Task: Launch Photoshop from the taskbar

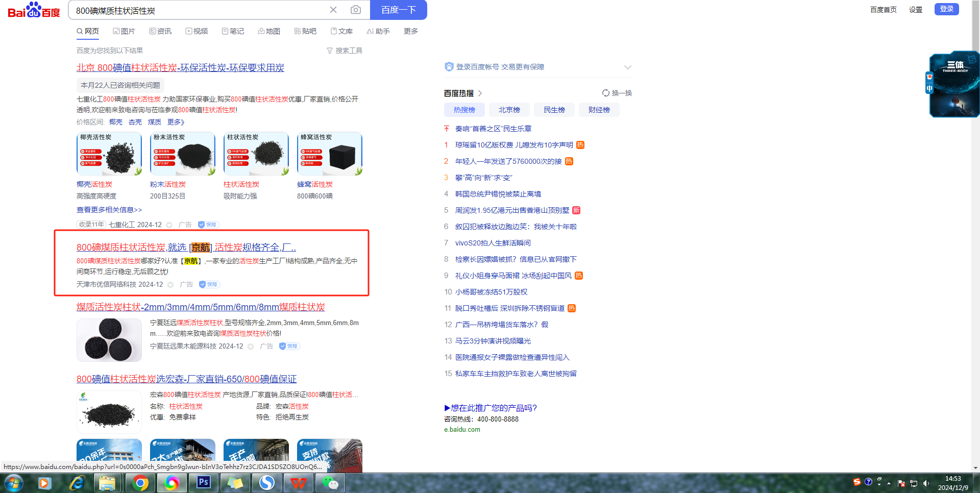Action: (204, 482)
